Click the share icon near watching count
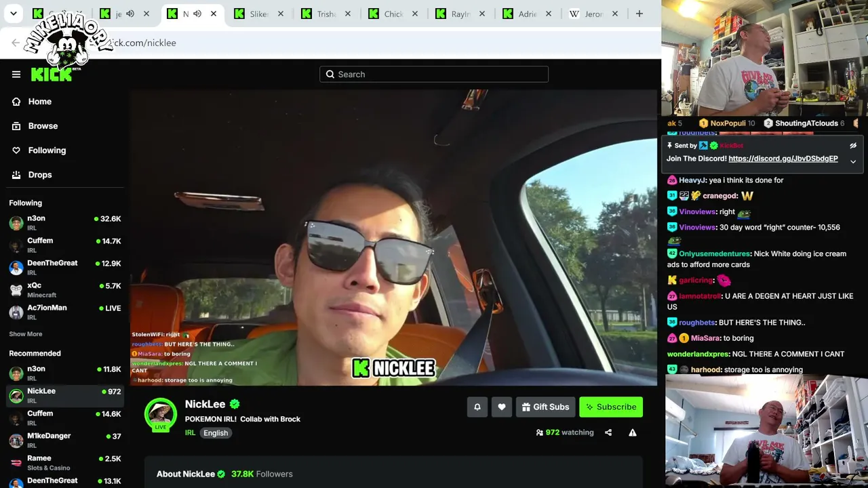Screen dimensions: 868x488 [x=608, y=432]
